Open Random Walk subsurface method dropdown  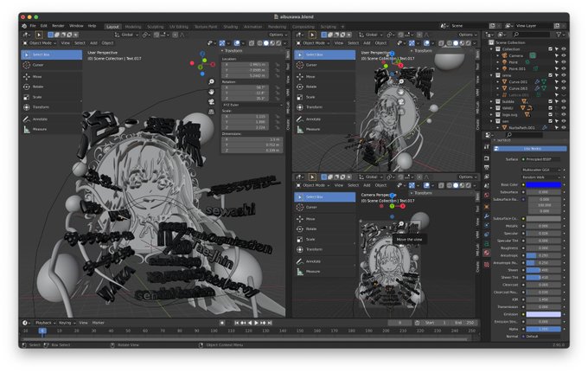(541, 177)
